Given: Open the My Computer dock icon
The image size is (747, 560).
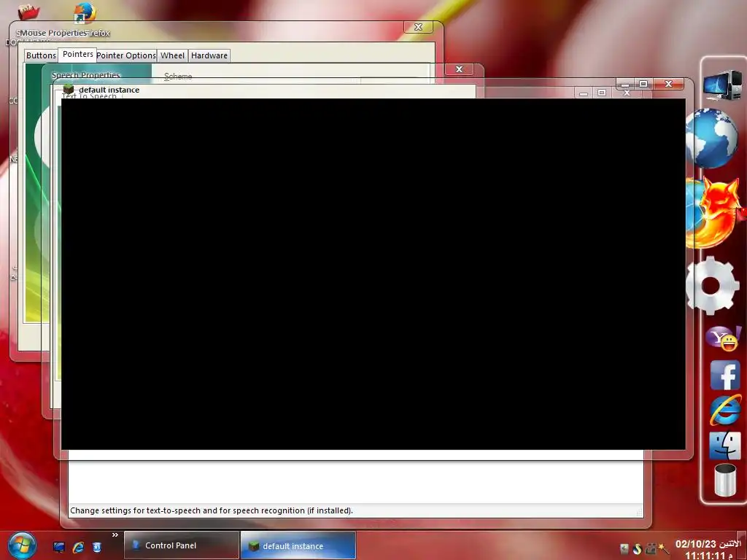Looking at the screenshot, I should 723,85.
